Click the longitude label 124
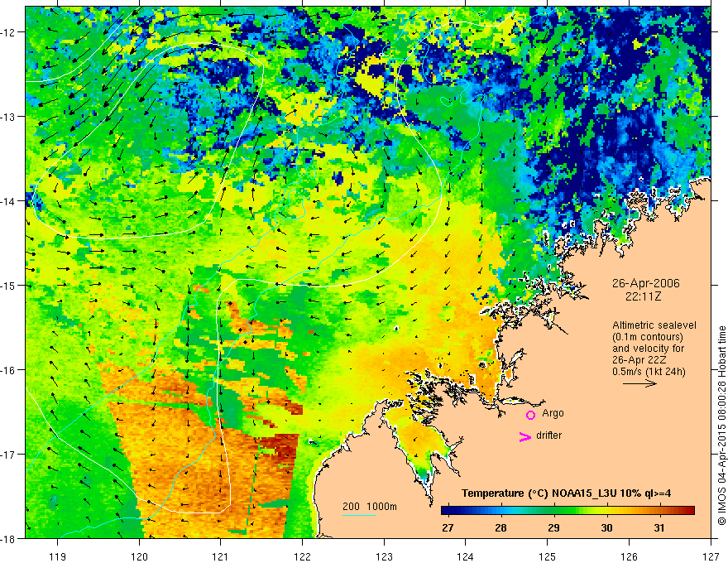 pos(466,556)
